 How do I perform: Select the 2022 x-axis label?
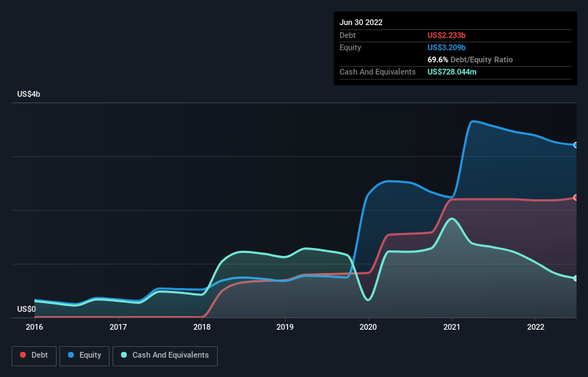(536, 327)
